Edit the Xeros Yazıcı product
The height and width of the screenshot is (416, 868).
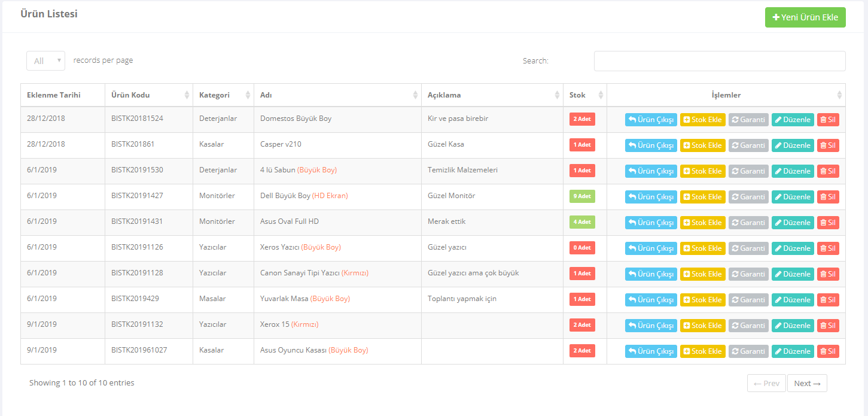pos(793,248)
